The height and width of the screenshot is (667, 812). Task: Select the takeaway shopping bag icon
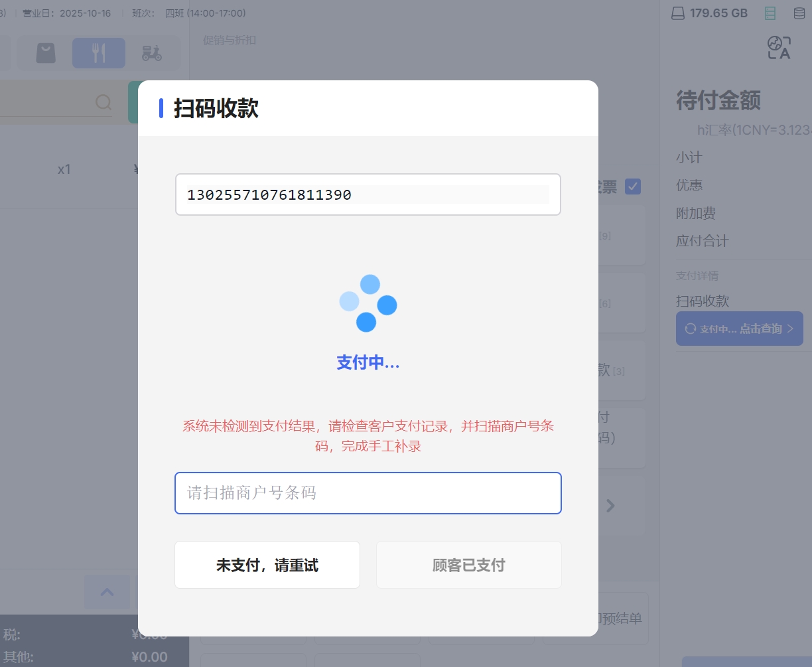pyautogui.click(x=46, y=53)
